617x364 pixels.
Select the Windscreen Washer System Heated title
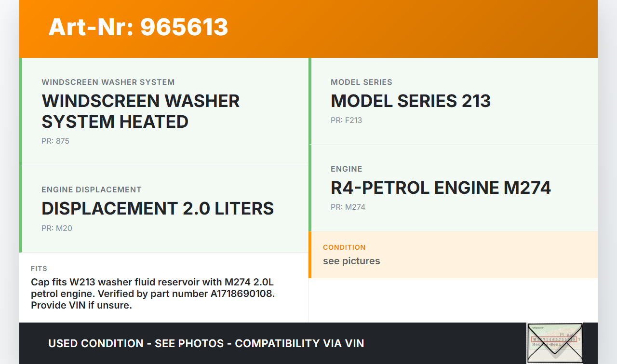click(x=140, y=111)
